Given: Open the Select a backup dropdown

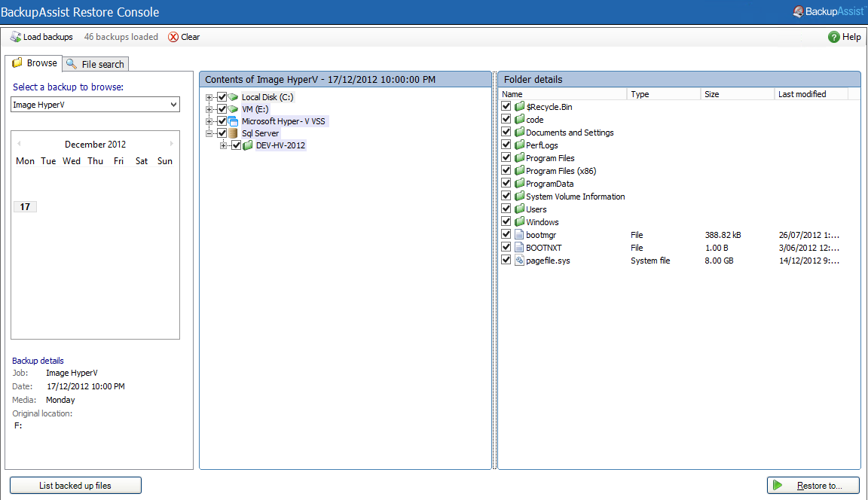Looking at the screenshot, I should tap(174, 105).
